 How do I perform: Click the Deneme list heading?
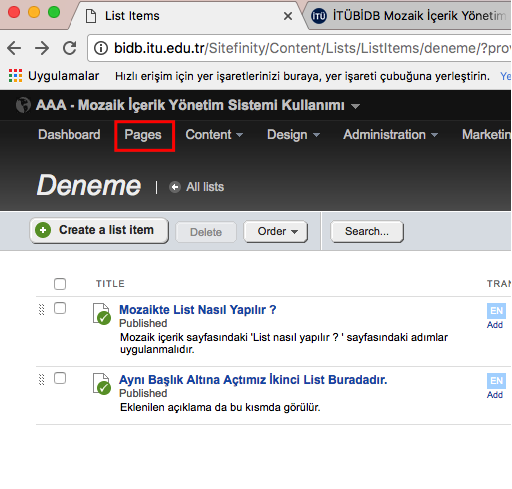pyautogui.click(x=89, y=186)
